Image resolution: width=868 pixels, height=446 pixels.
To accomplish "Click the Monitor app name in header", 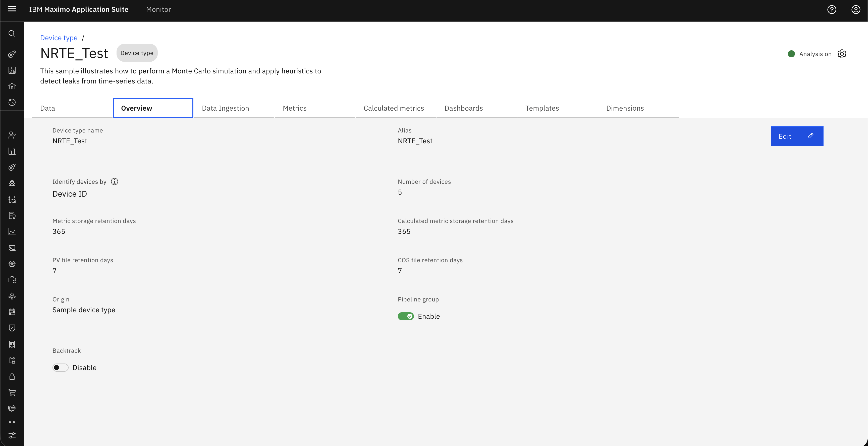I will point(158,10).
